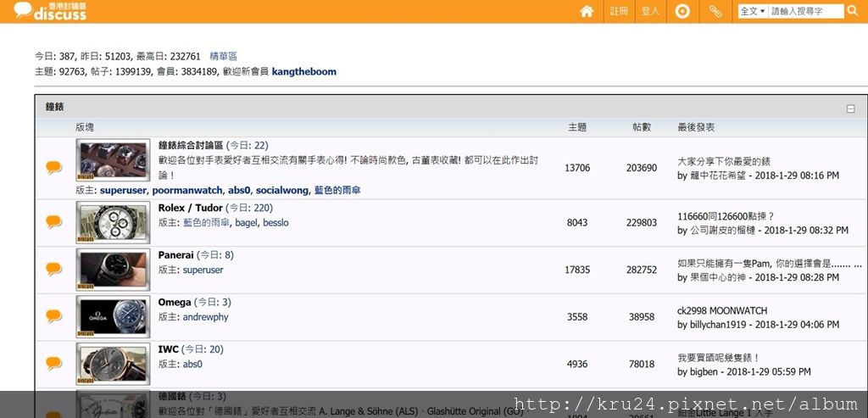Image resolution: width=868 pixels, height=418 pixels.
Task: Open poster 籠中花花希望 profile
Action: (719, 176)
